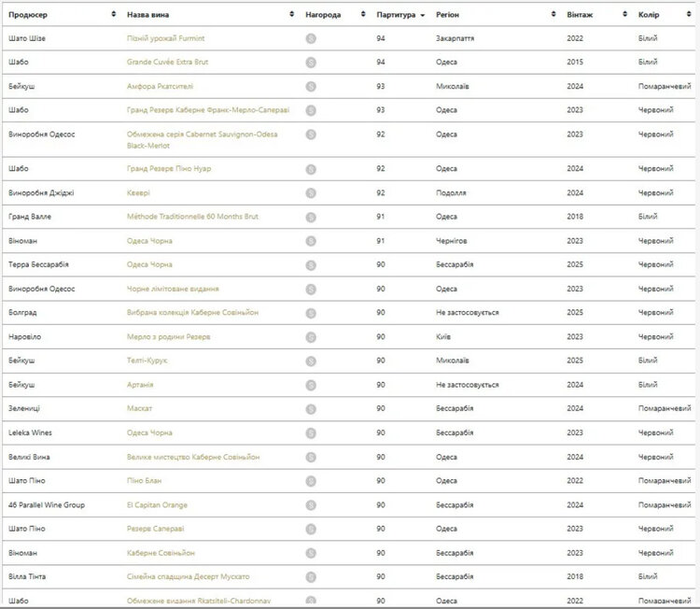This screenshot has height=609, width=700.
Task: Click medal icon in Méthode Traditionnelle row
Action: coord(311,217)
